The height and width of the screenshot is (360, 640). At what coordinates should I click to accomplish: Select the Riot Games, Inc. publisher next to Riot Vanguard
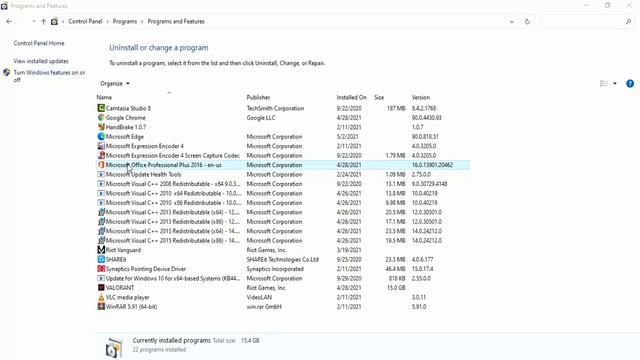click(x=267, y=250)
